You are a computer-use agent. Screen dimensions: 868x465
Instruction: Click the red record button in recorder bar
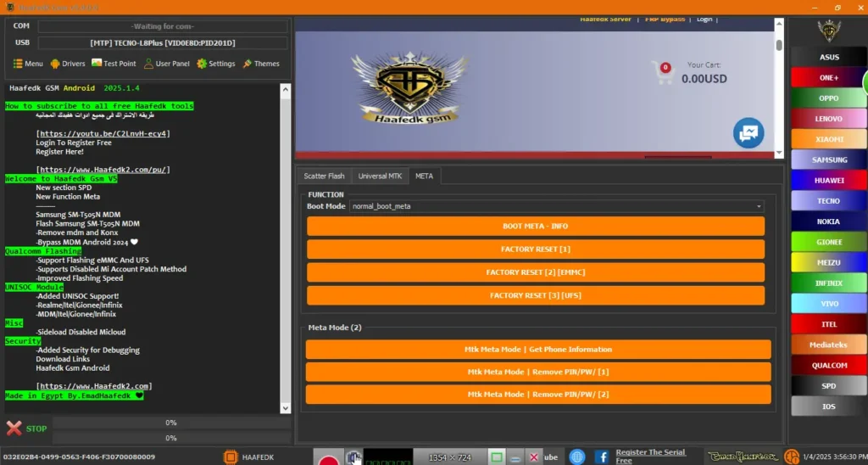(x=329, y=459)
